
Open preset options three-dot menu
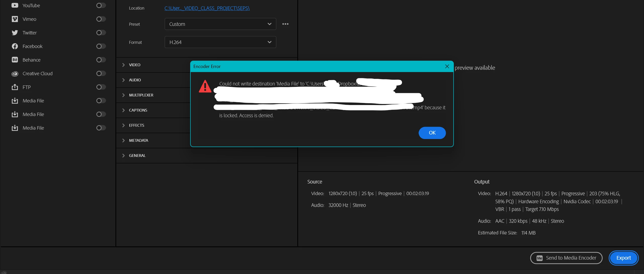coord(285,24)
